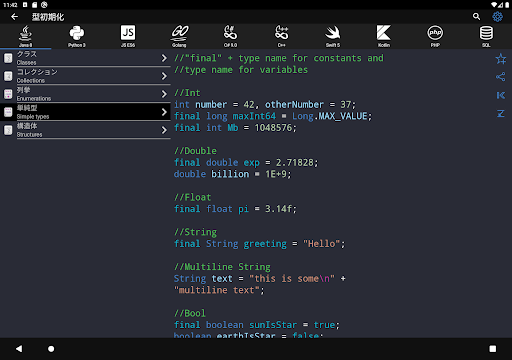Expand the Enumerations category chevron
The image size is (512, 360).
(x=164, y=94)
